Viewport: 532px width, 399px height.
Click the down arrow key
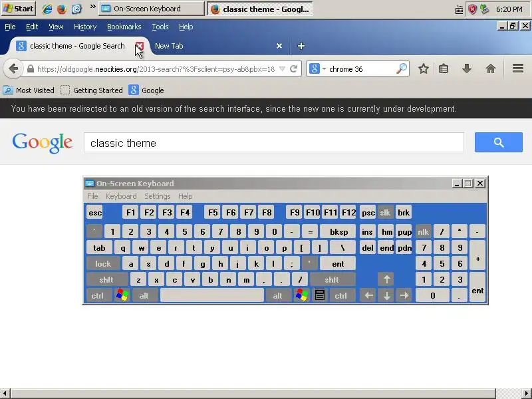(x=386, y=295)
